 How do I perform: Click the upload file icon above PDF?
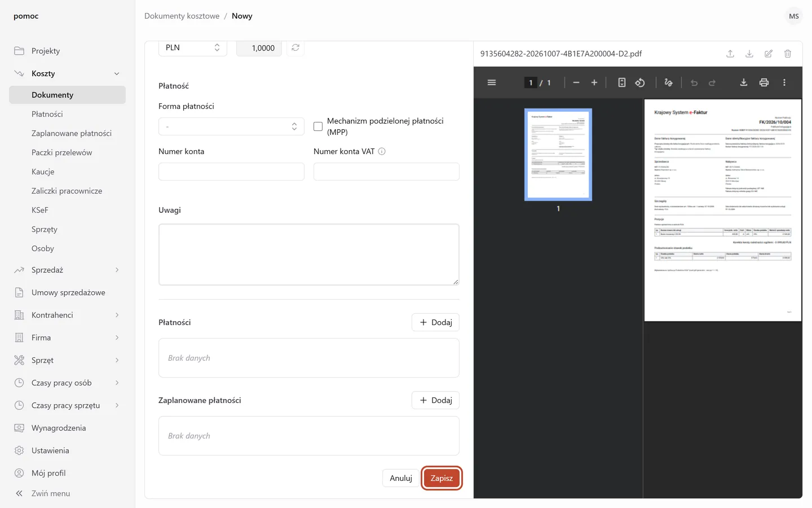click(730, 54)
